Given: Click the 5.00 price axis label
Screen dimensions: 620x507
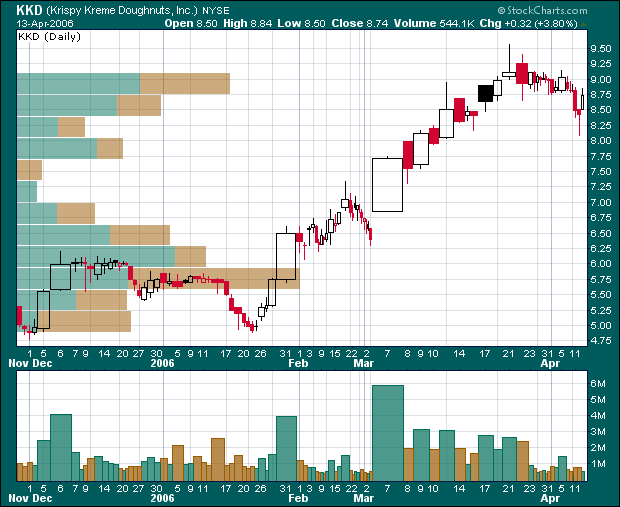Looking at the screenshot, I should [600, 326].
